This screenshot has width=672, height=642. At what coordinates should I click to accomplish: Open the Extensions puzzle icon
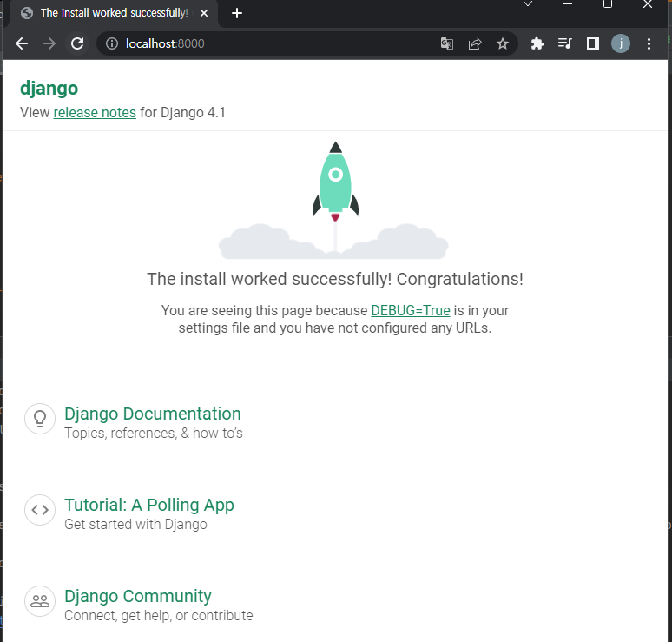pos(537,43)
